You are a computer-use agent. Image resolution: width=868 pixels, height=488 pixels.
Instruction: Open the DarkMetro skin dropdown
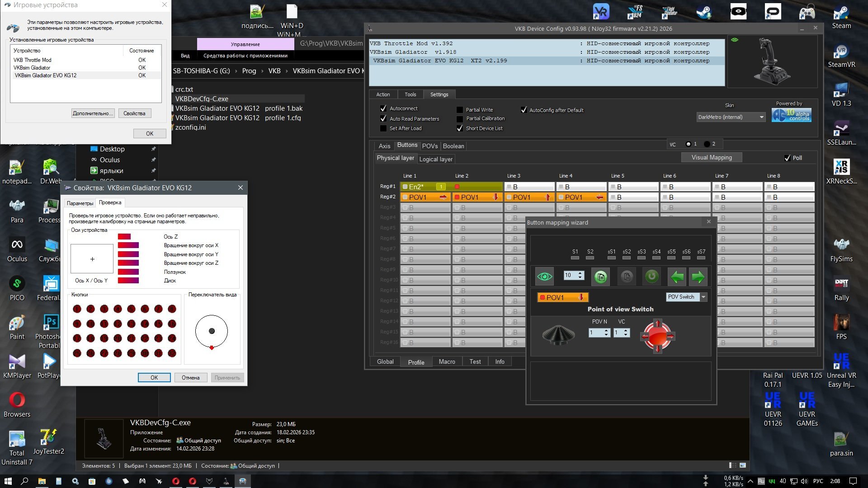click(761, 117)
